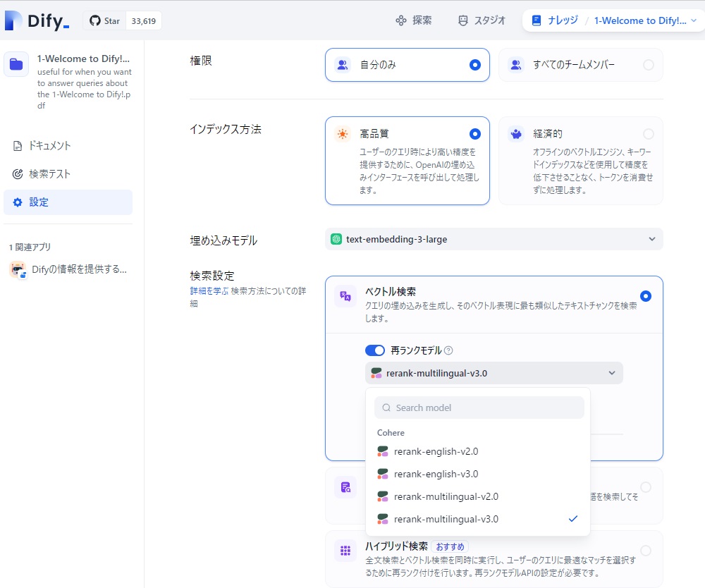This screenshot has width=705, height=588.
Task: Click the Cohere icon beside rerank-english-v2.0
Action: click(x=383, y=451)
